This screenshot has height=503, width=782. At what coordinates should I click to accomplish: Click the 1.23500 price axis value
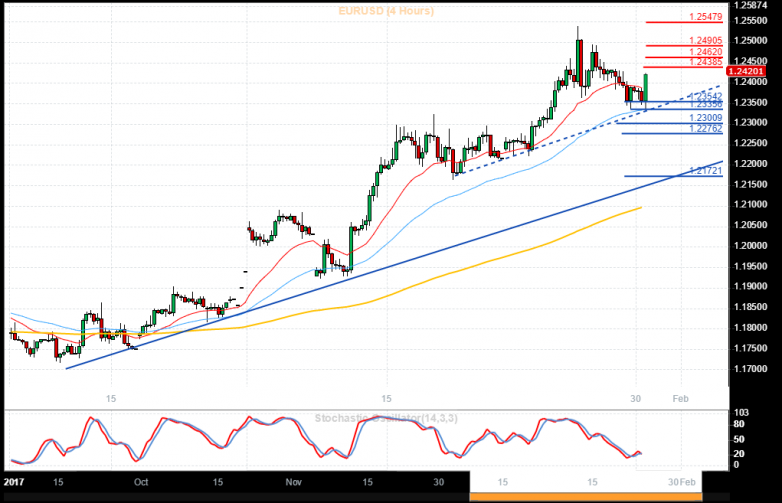pos(751,102)
